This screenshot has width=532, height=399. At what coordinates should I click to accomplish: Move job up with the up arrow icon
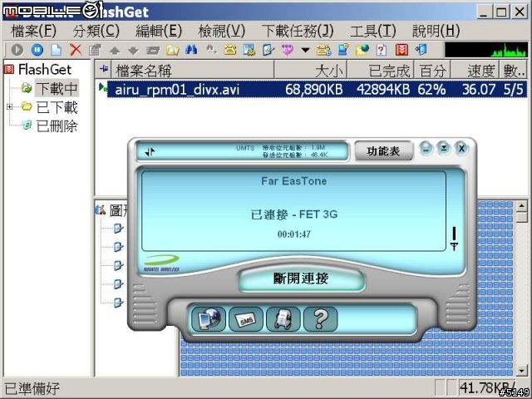coord(115,51)
